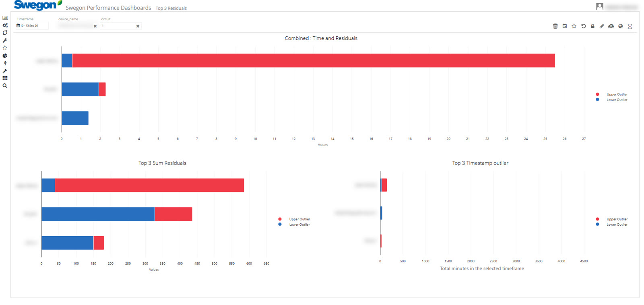Image resolution: width=644 pixels, height=305 pixels.
Task: Open the lightning bolt sidebar icon
Action: (5, 63)
